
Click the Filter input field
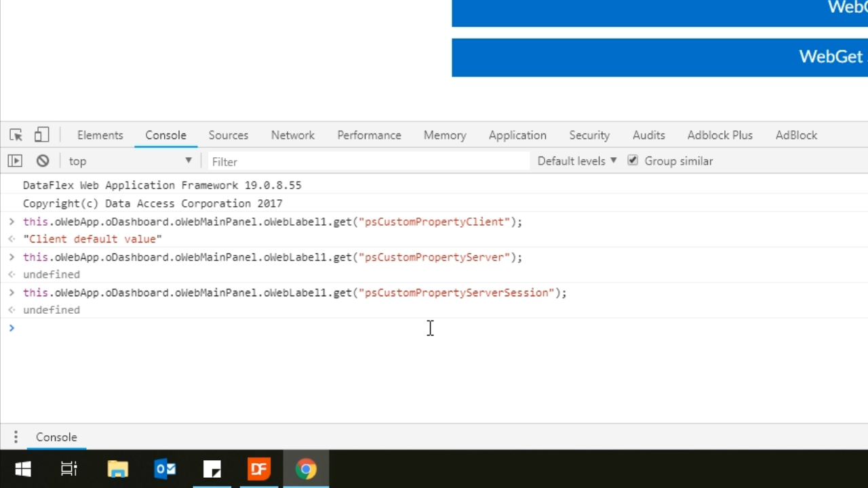366,161
